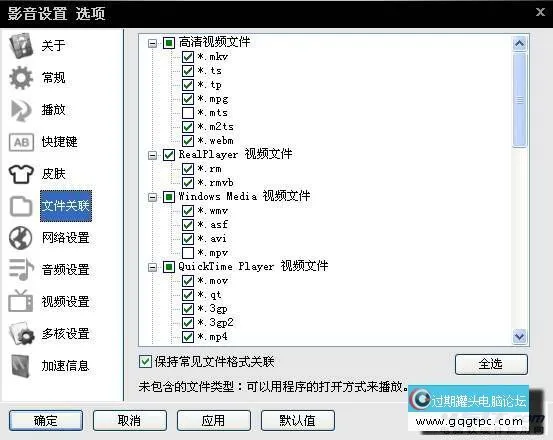This screenshot has width=553, height=440.
Task: Uncheck the *.3gp association
Action: click(x=188, y=309)
